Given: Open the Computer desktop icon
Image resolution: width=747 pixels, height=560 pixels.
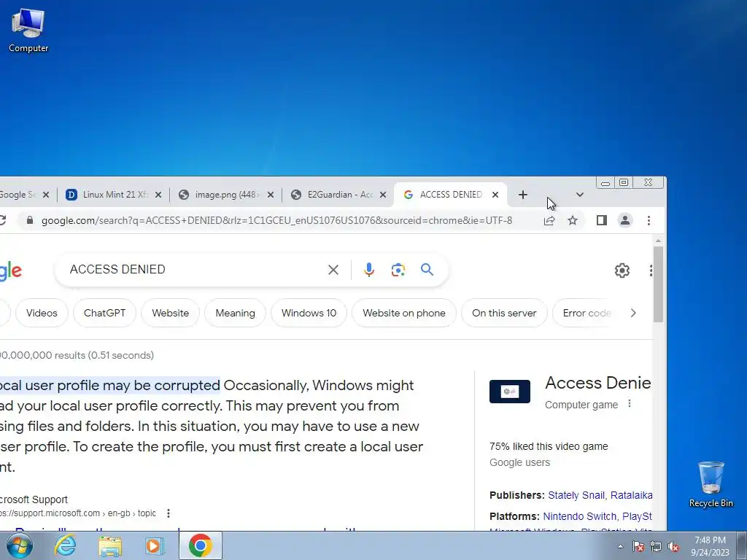Looking at the screenshot, I should (x=28, y=31).
